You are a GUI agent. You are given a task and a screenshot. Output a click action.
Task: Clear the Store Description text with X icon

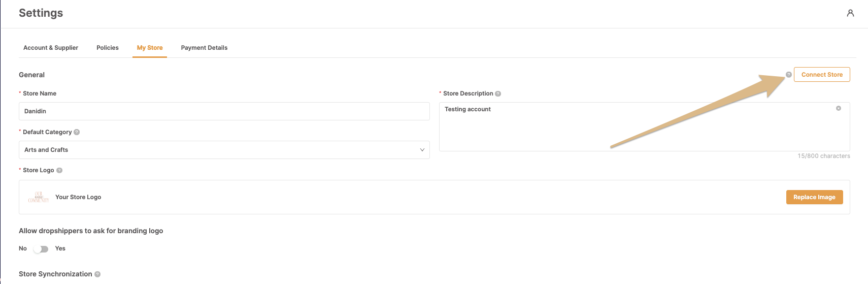click(839, 108)
